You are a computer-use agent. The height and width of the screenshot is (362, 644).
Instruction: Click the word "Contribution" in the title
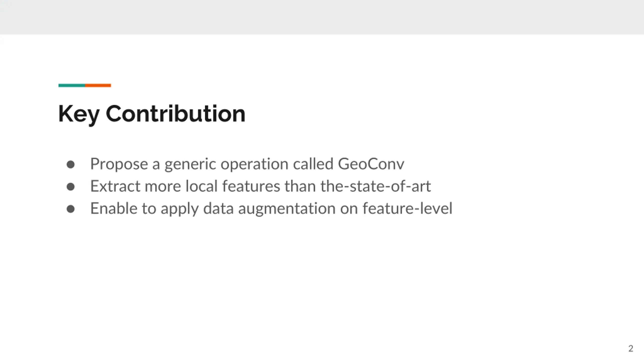pos(176,114)
